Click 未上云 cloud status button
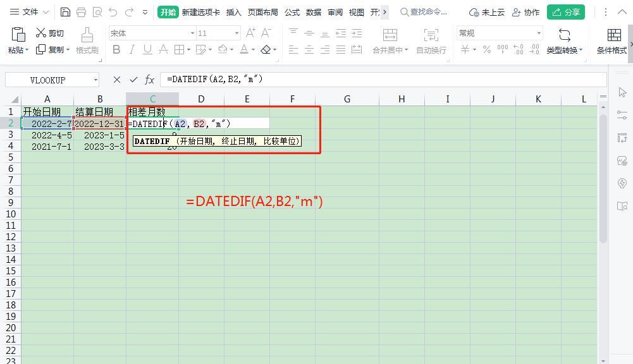633x364 pixels. pyautogui.click(x=487, y=12)
